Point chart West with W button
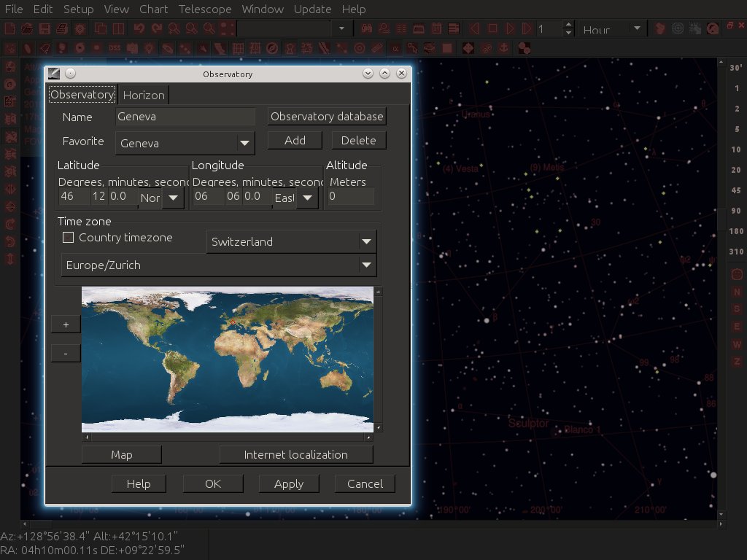 pos(737,344)
